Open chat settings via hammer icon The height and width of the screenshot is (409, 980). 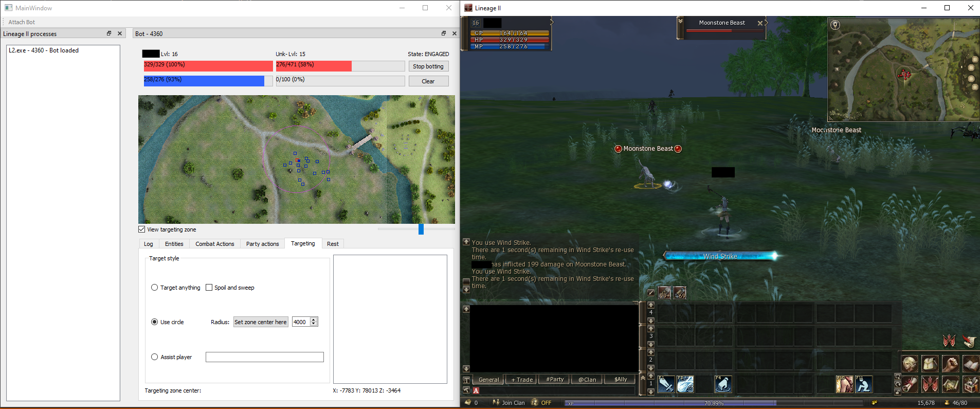click(466, 390)
